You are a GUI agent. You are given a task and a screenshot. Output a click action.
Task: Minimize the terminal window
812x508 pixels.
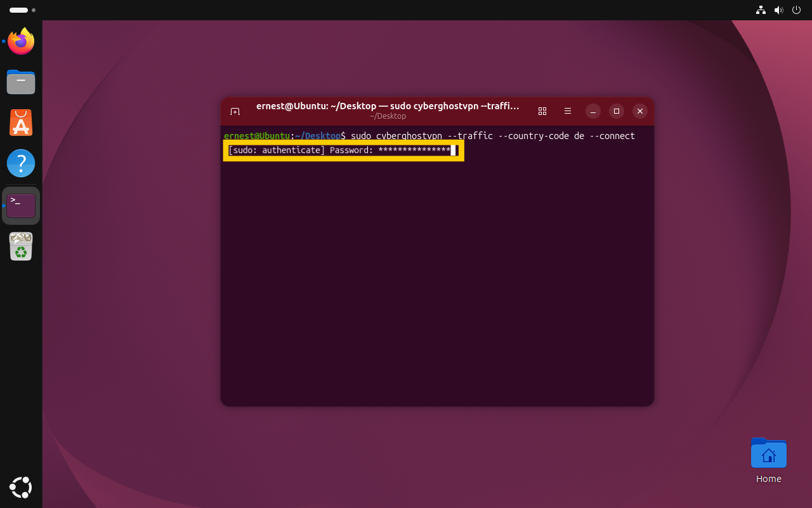point(593,111)
